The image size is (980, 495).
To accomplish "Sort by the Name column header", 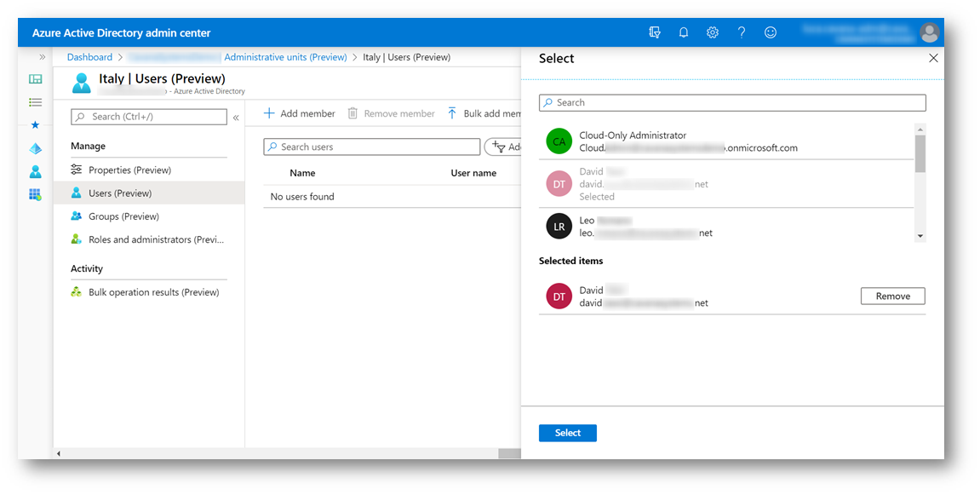I will (x=302, y=173).
